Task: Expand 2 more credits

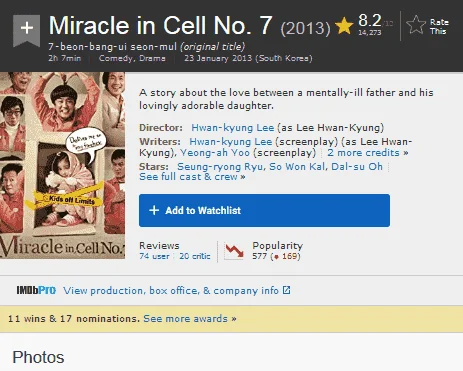Action: 368,153
